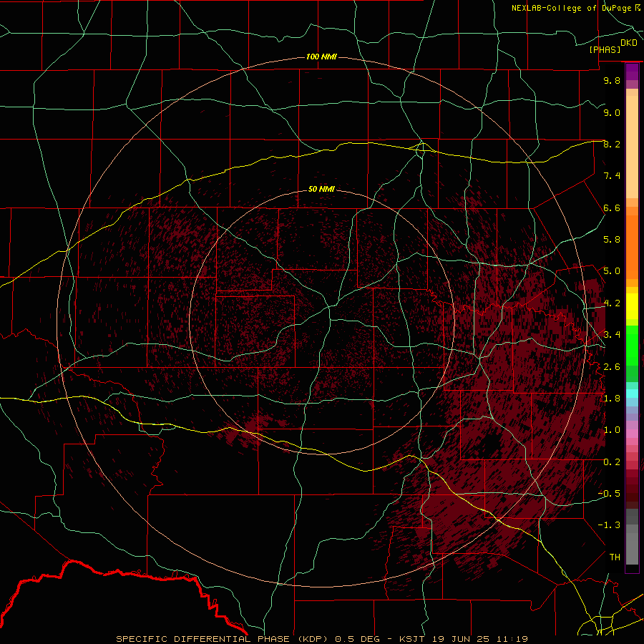Screen dimensions: 644x644
Task: Click the pink segment of the color bar
Action: point(632,434)
